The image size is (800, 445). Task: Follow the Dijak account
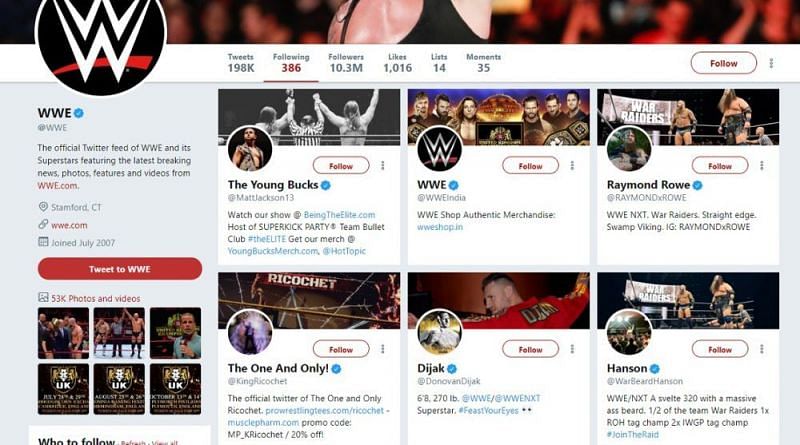pos(530,350)
